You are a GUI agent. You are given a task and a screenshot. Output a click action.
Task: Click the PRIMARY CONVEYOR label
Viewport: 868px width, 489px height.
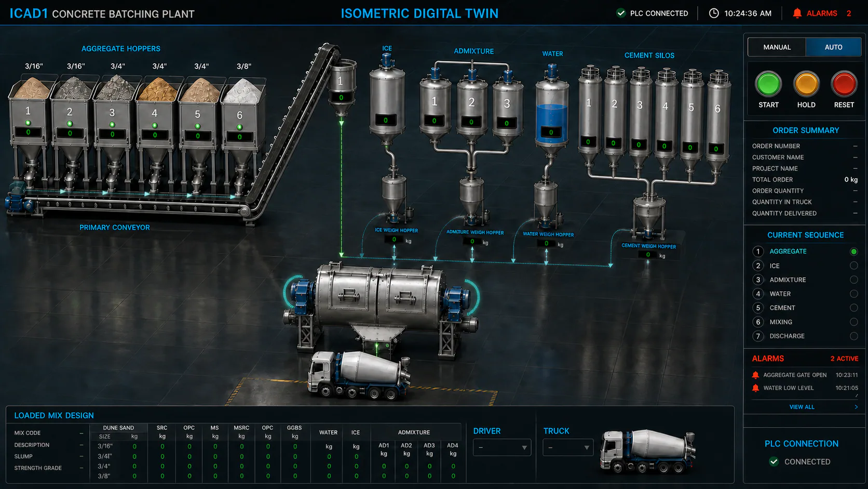click(x=114, y=228)
